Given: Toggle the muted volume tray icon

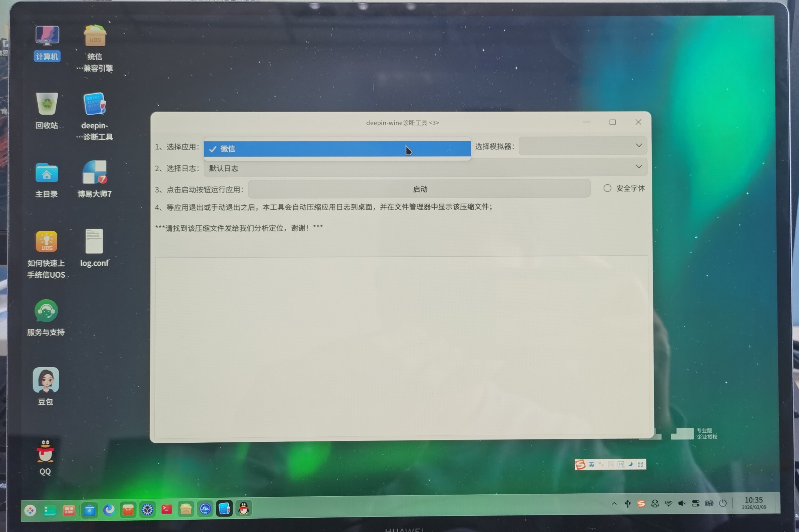Looking at the screenshot, I should (681, 503).
